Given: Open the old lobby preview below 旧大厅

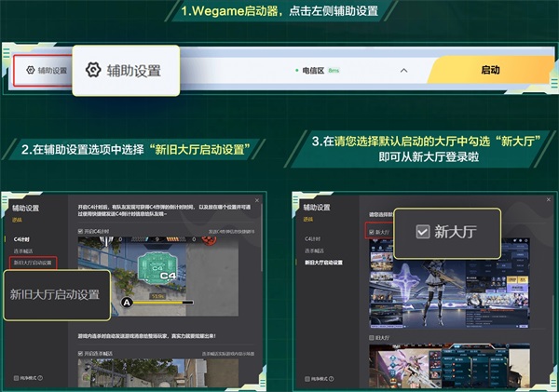Looking at the screenshot, I should [449, 366].
